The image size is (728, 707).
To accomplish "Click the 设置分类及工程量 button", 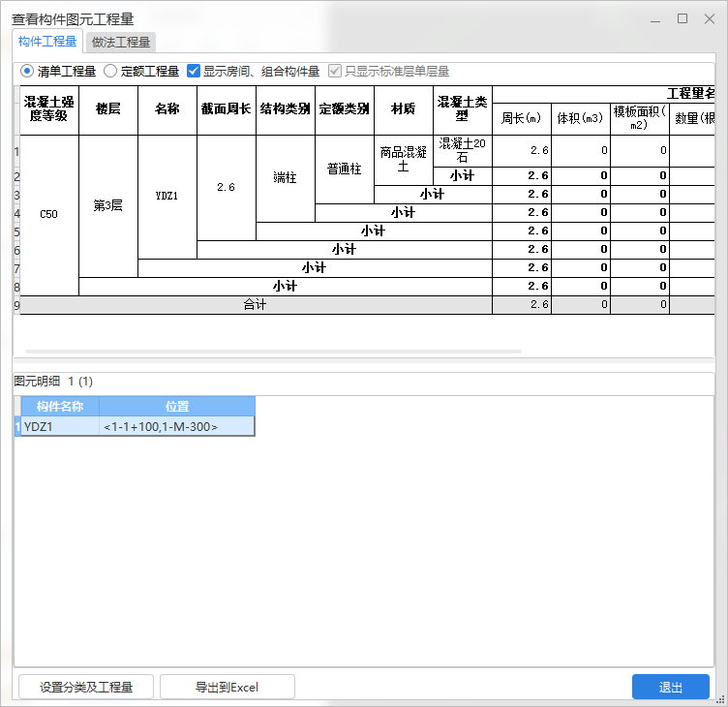I will (86, 687).
